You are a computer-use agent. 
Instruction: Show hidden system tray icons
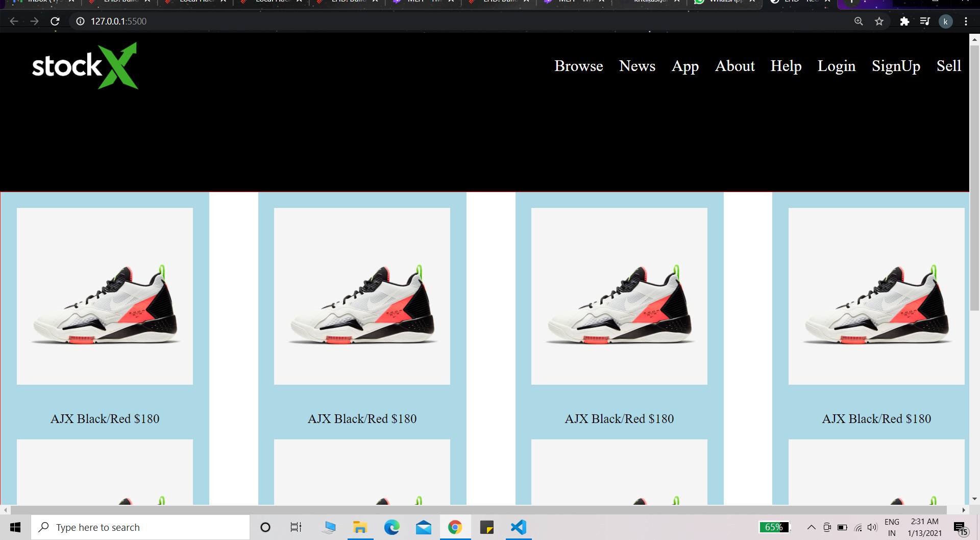[x=811, y=527]
